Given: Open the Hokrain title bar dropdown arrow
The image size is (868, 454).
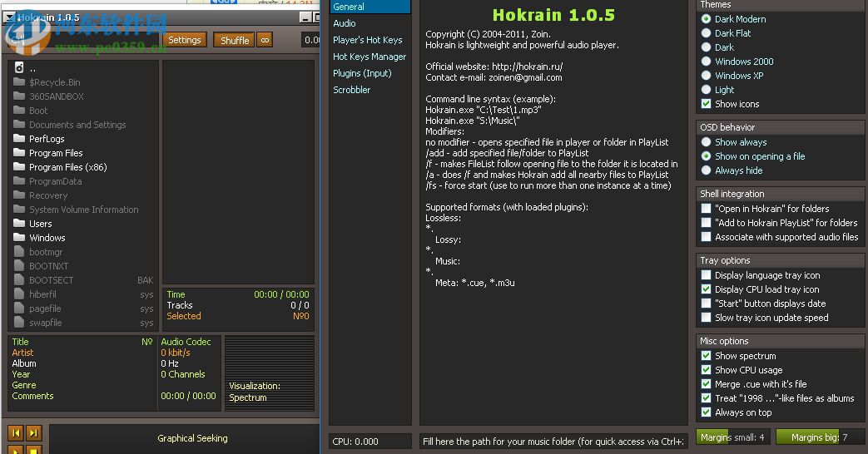Looking at the screenshot, I should click(x=9, y=17).
